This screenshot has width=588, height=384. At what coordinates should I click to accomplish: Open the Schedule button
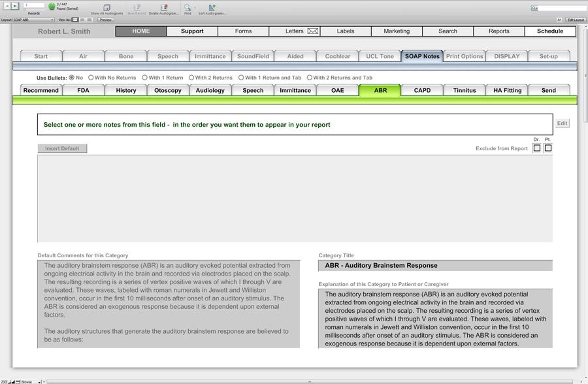tap(549, 31)
